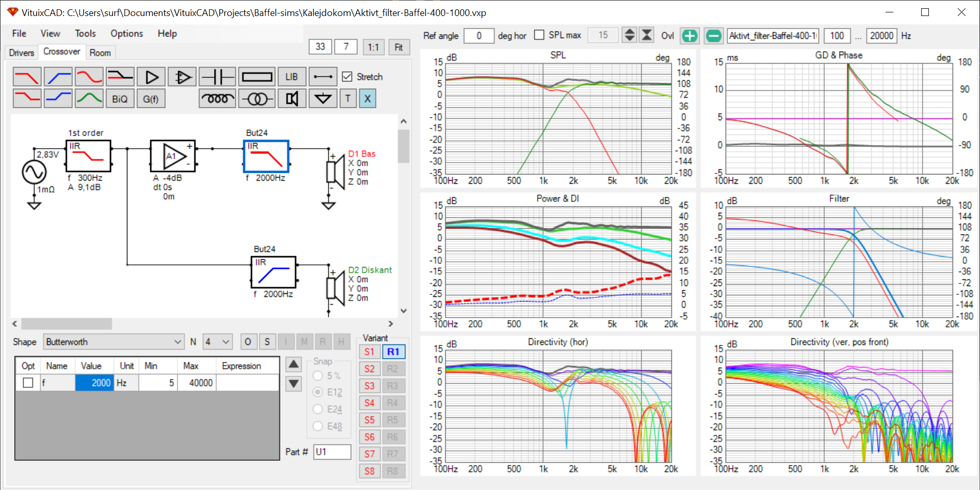Open the LIB component library
Viewport: 980px width, 490px height.
(x=292, y=77)
